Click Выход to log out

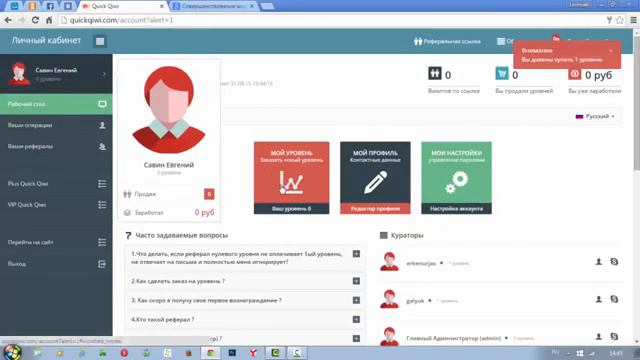[x=56, y=264]
